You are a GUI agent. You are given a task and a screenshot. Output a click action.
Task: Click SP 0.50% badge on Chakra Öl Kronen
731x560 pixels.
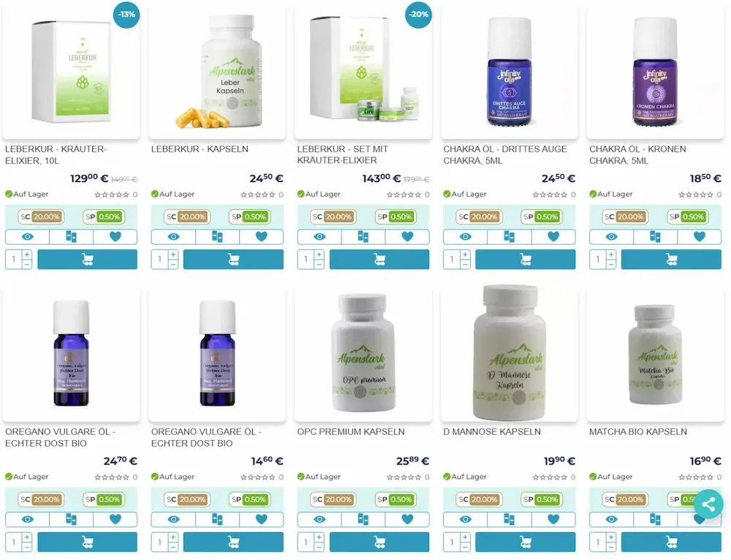[688, 217]
